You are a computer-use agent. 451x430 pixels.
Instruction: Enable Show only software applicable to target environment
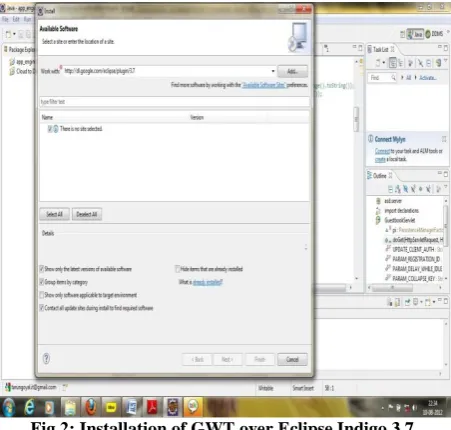pyautogui.click(x=42, y=295)
